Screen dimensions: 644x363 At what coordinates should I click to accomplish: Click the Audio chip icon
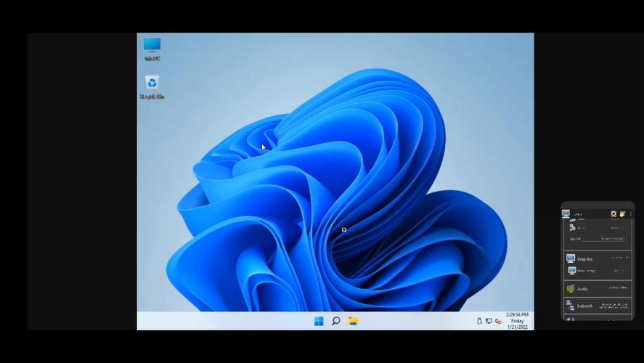[x=571, y=289]
